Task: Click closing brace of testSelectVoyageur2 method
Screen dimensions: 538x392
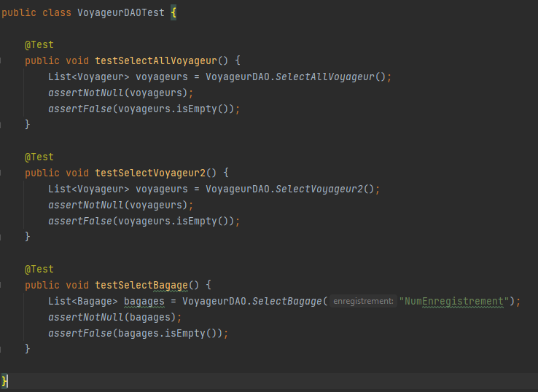Action: point(28,237)
